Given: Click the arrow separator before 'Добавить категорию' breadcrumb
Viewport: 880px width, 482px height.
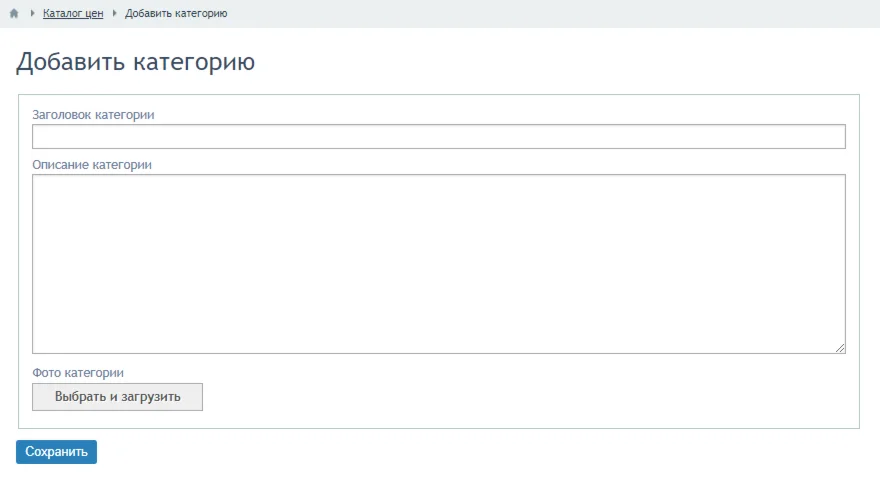Looking at the screenshot, I should point(114,14).
